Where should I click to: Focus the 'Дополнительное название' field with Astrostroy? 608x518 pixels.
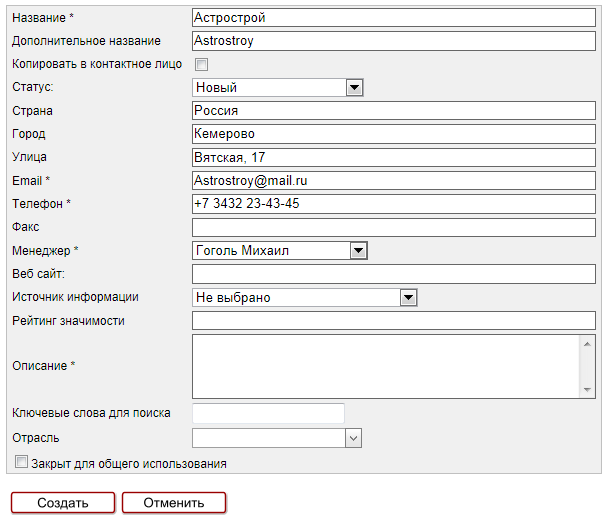(392, 41)
